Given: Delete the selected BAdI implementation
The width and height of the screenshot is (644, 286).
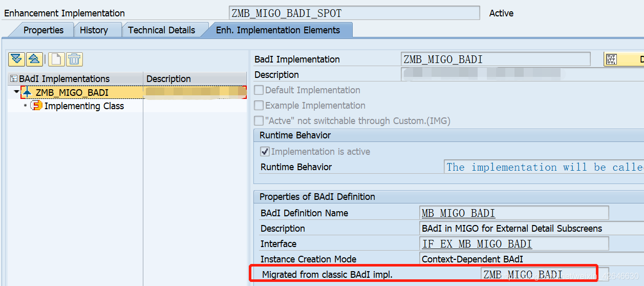Looking at the screenshot, I should [x=74, y=59].
